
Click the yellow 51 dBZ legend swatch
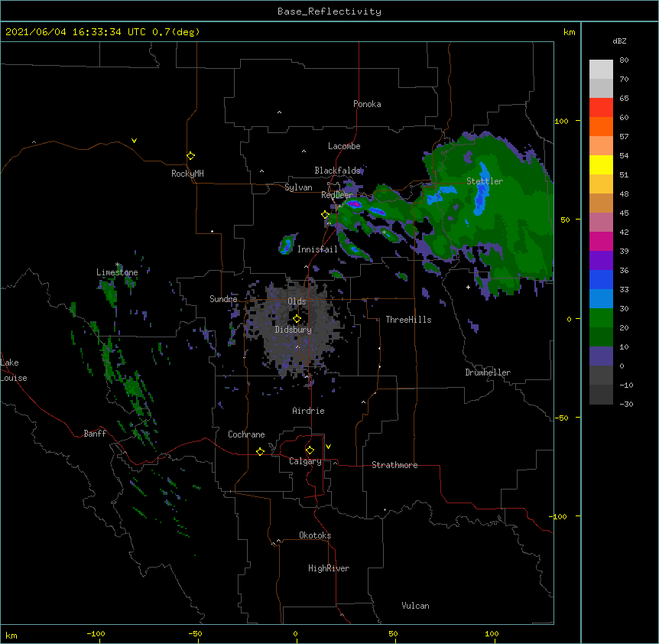(x=601, y=164)
